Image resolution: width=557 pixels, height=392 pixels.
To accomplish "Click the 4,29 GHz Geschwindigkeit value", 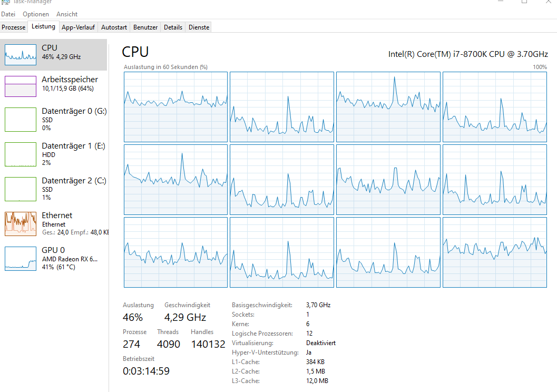I will click(185, 317).
